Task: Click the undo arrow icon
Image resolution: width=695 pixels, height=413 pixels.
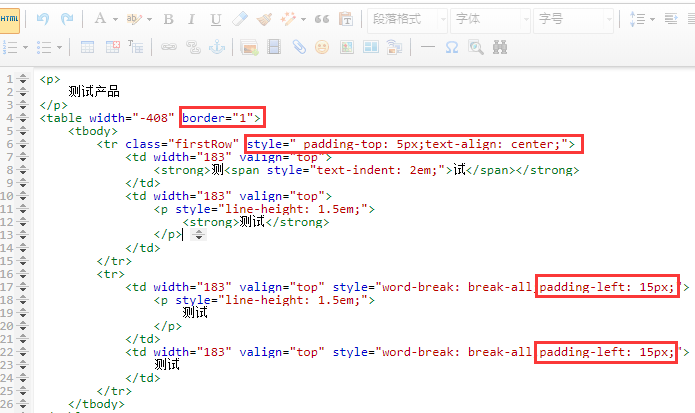Action: tap(43, 19)
